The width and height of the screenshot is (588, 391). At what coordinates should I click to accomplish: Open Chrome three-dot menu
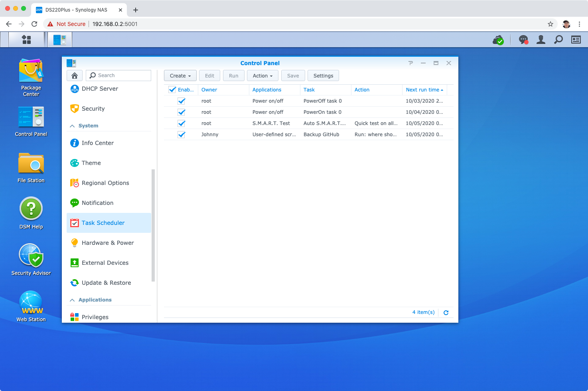coord(579,24)
